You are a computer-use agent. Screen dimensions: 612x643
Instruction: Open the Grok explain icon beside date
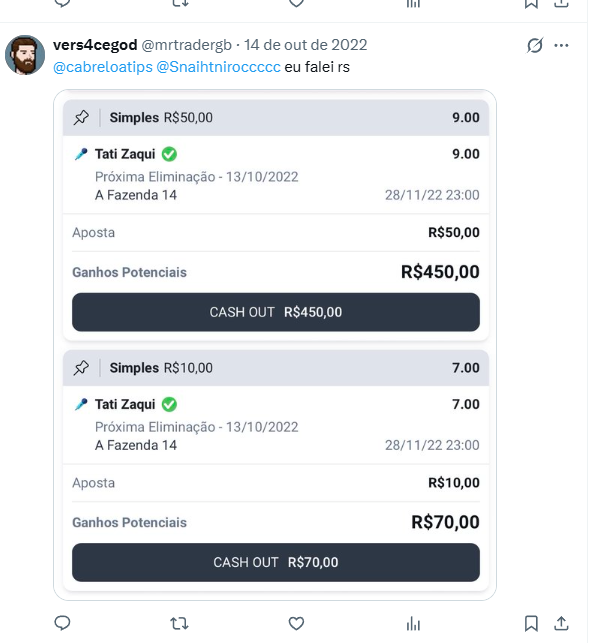pos(535,45)
